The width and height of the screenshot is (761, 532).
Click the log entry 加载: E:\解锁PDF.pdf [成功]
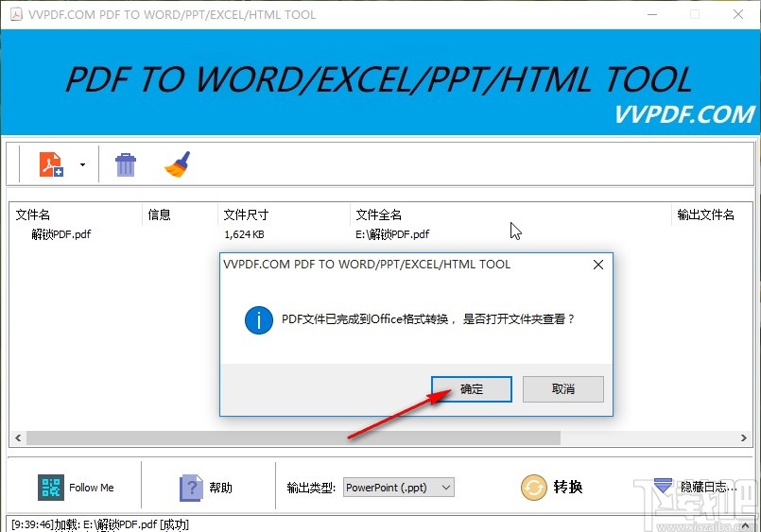(100, 524)
